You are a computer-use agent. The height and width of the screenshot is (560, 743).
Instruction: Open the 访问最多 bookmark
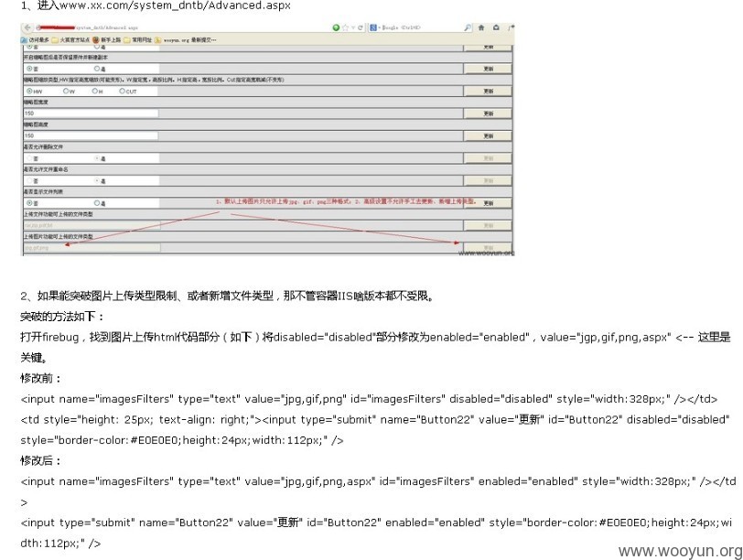click(x=36, y=40)
